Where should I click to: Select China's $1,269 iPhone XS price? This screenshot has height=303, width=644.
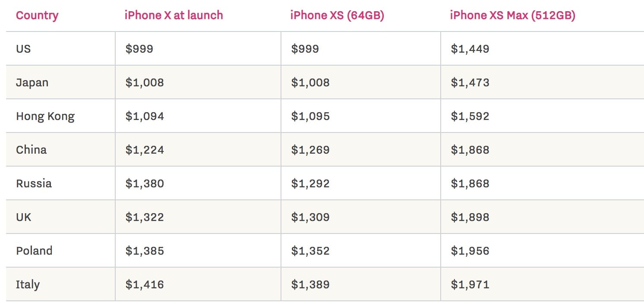coord(310,150)
